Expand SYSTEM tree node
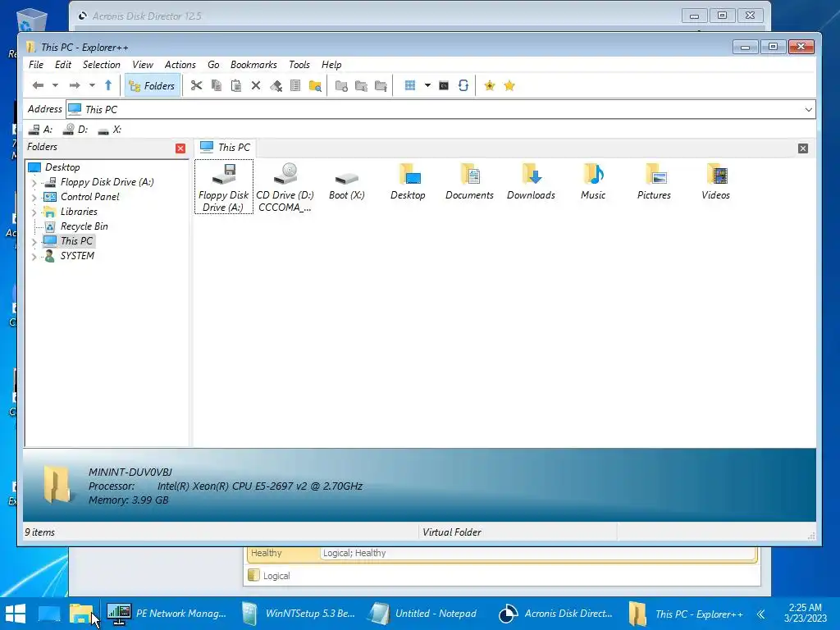840x630 pixels. (x=34, y=257)
